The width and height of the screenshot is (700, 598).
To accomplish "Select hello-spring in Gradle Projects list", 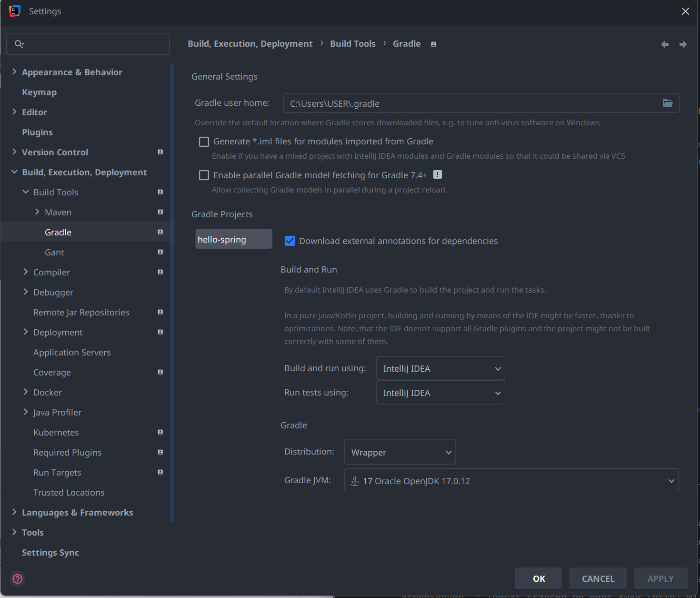I will pos(234,239).
